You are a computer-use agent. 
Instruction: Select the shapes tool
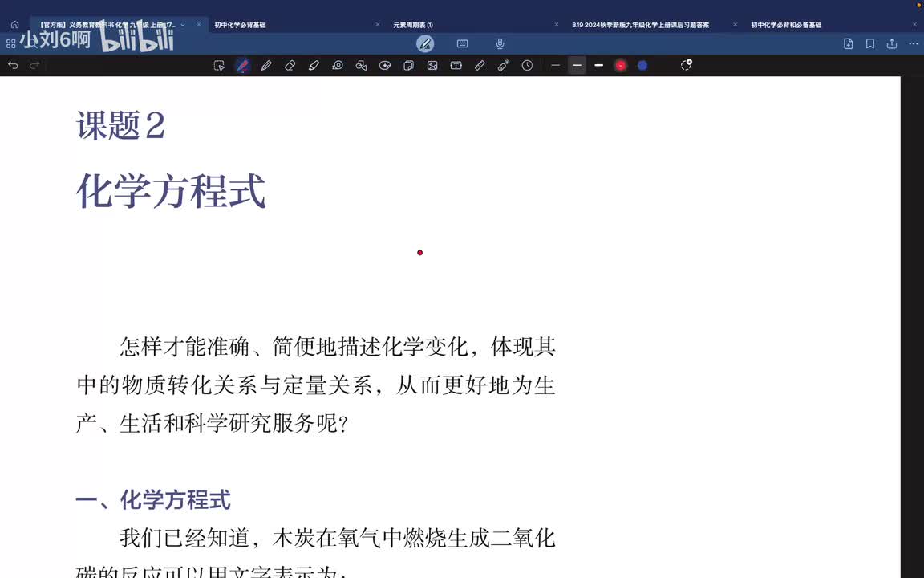pyautogui.click(x=361, y=66)
